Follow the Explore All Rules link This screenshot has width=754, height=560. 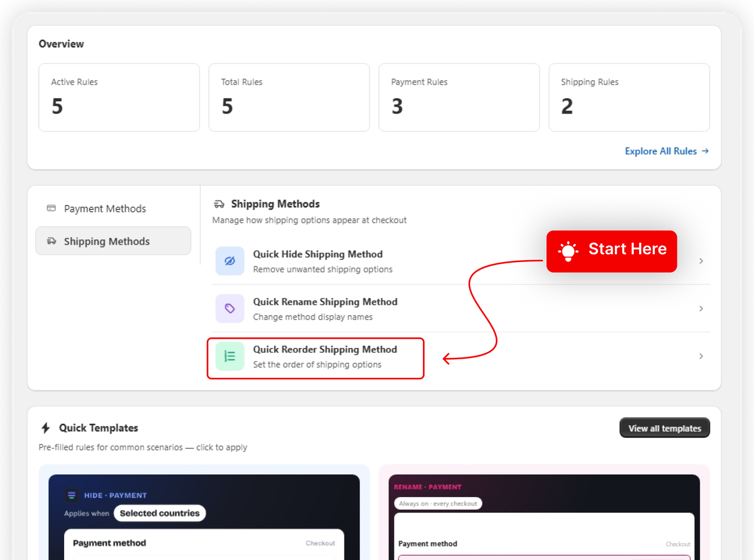point(667,151)
